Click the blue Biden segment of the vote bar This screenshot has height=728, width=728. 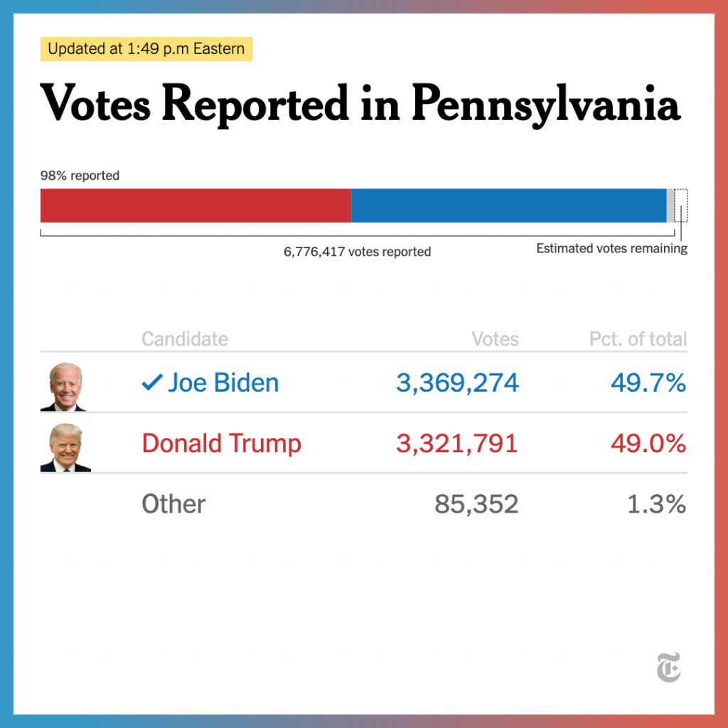point(509,205)
